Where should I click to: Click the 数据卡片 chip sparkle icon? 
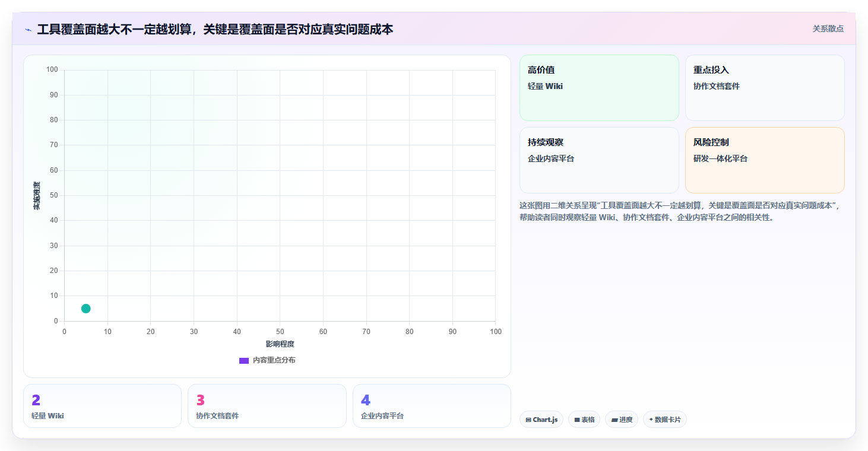651,420
